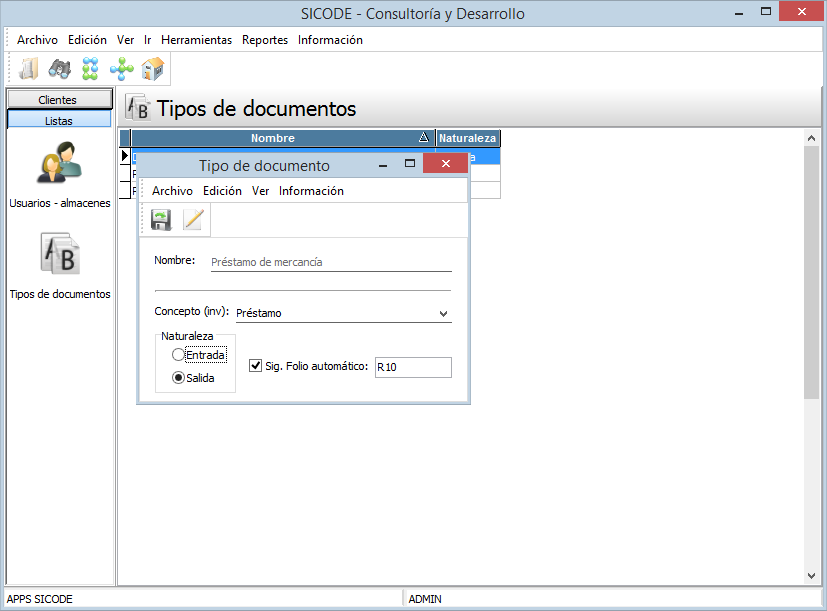Switch to the Clientes panel button
The width and height of the screenshot is (827, 611).
[x=58, y=100]
